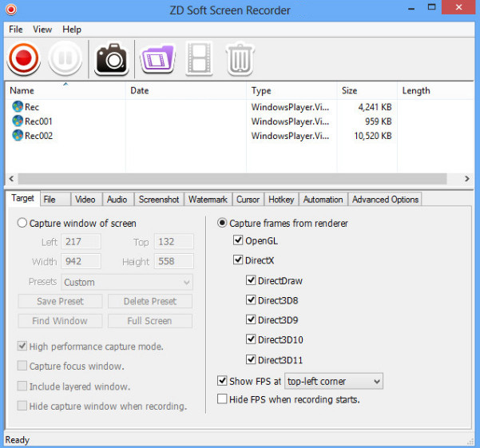Click the Left coordinate field

pyautogui.click(x=81, y=242)
